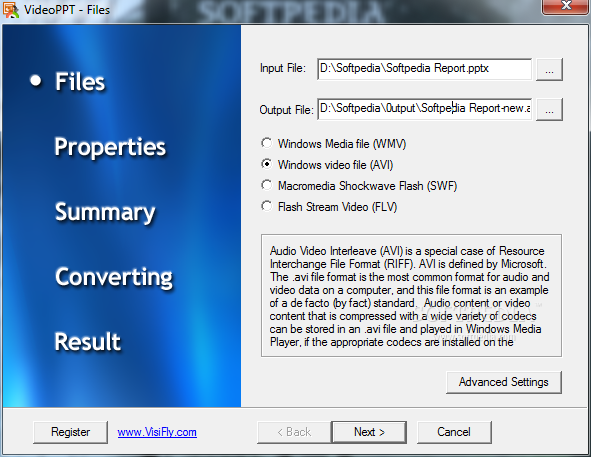This screenshot has height=457, width=591.
Task: Go to the Result step in sidebar
Action: [87, 342]
